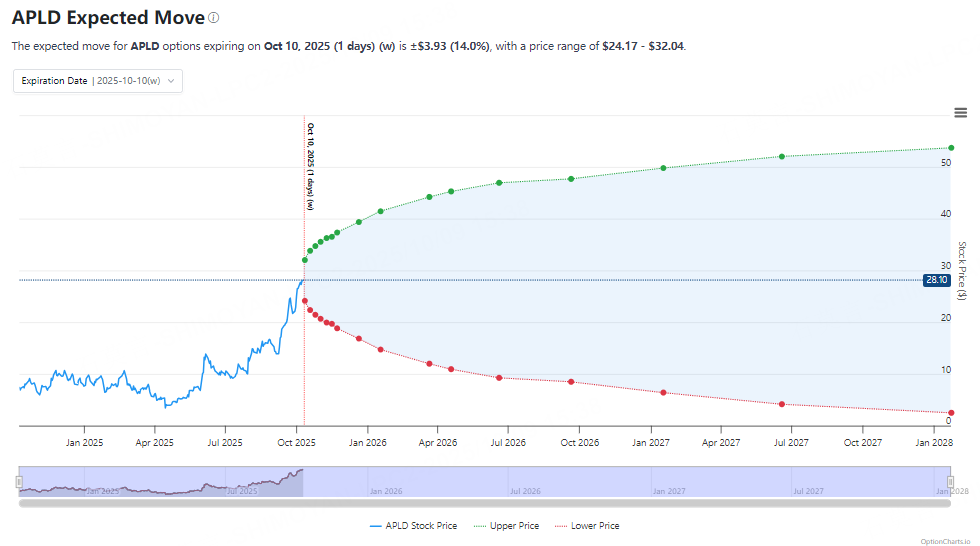Select the last green upper price point at Jan 2028
The width and height of the screenshot is (980, 546).
pyautogui.click(x=951, y=148)
